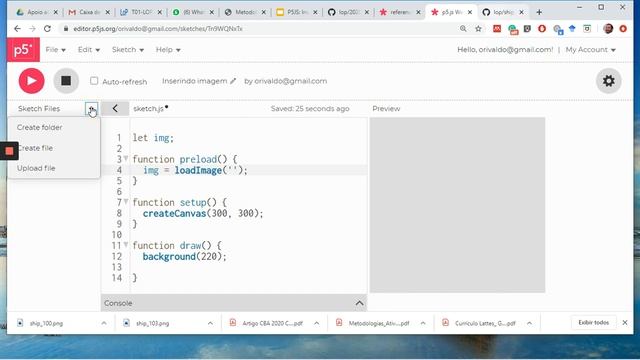Click line number 12 in the gutter
640x360 pixels.
pos(117,256)
